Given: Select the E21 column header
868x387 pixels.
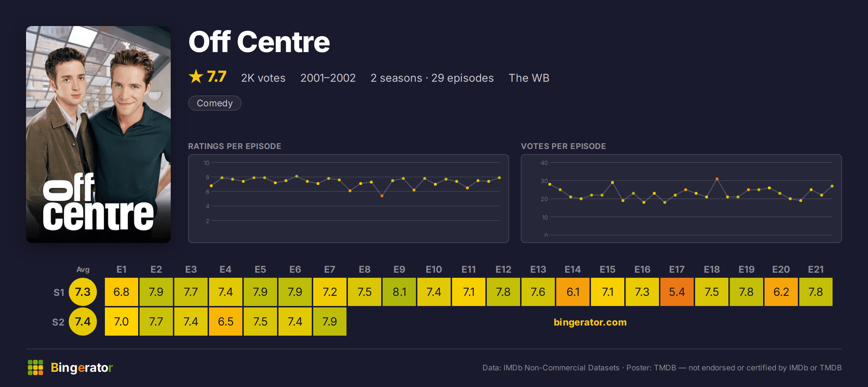Looking at the screenshot, I should [x=816, y=269].
